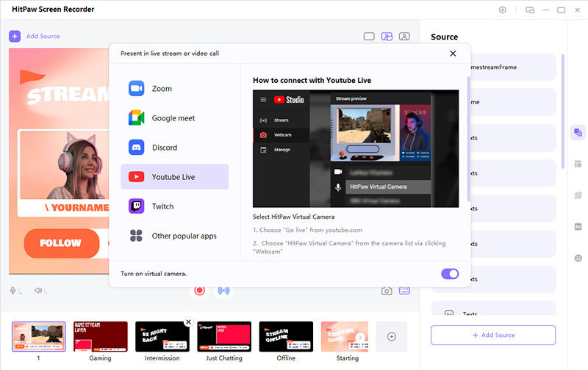This screenshot has height=370, width=588.
Task: Select the Gaming scene thumbnail
Action: [x=101, y=337]
